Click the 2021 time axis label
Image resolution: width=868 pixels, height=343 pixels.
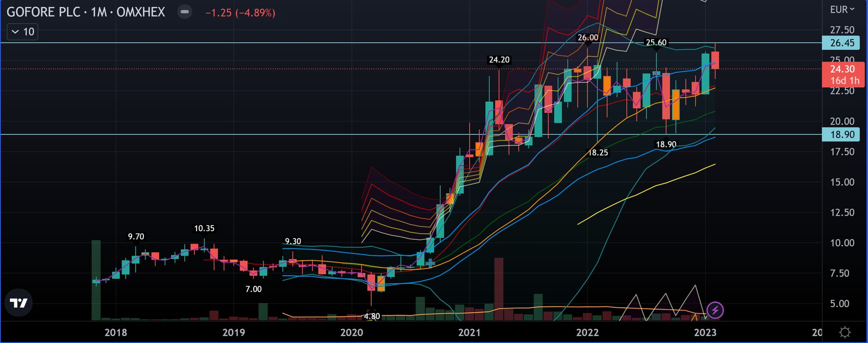469,333
